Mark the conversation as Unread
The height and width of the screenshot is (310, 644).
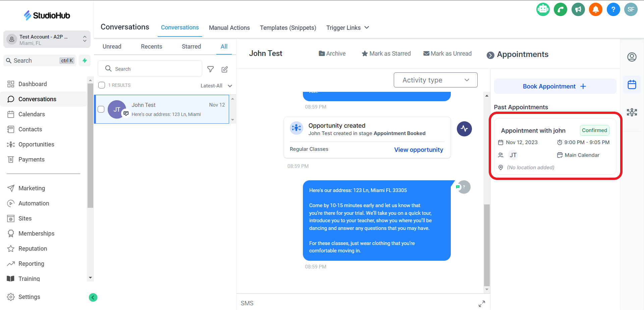(x=447, y=54)
